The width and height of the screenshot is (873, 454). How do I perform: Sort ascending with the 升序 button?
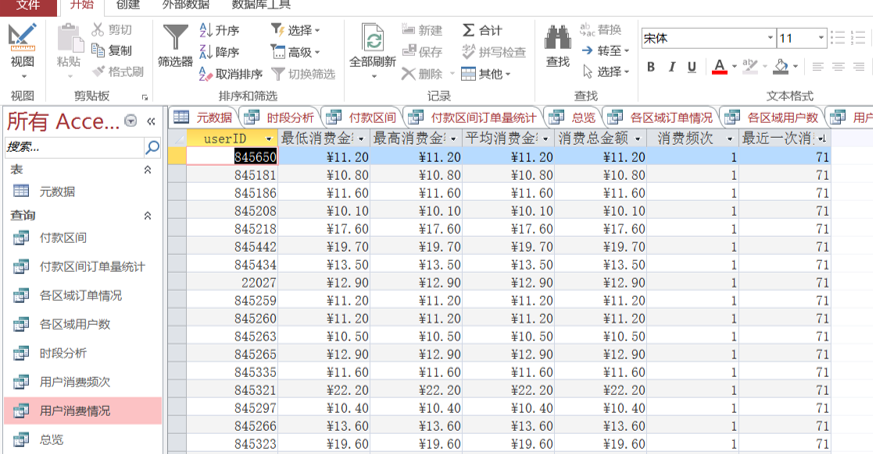point(220,30)
